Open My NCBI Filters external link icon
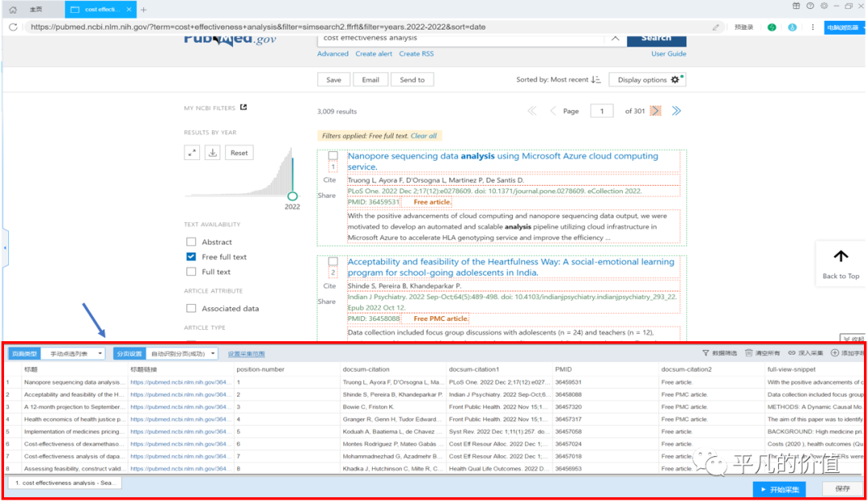 244,108
